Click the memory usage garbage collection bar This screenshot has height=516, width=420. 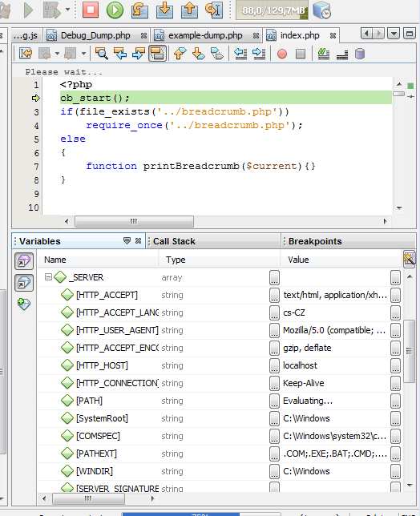point(273,10)
